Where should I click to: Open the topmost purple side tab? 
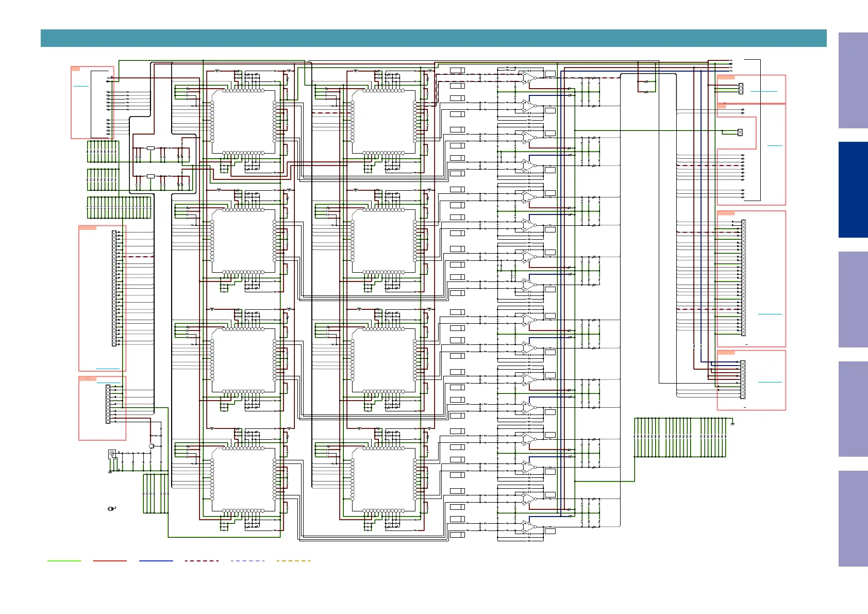[x=853, y=80]
